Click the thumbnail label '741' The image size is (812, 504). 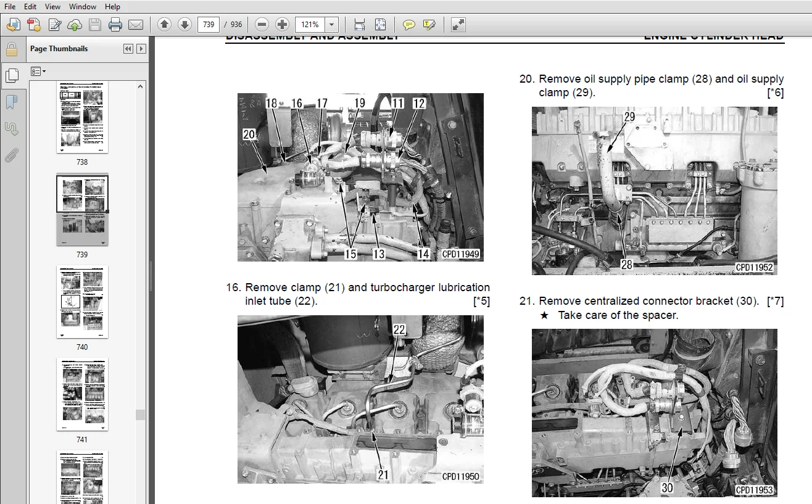(82, 440)
